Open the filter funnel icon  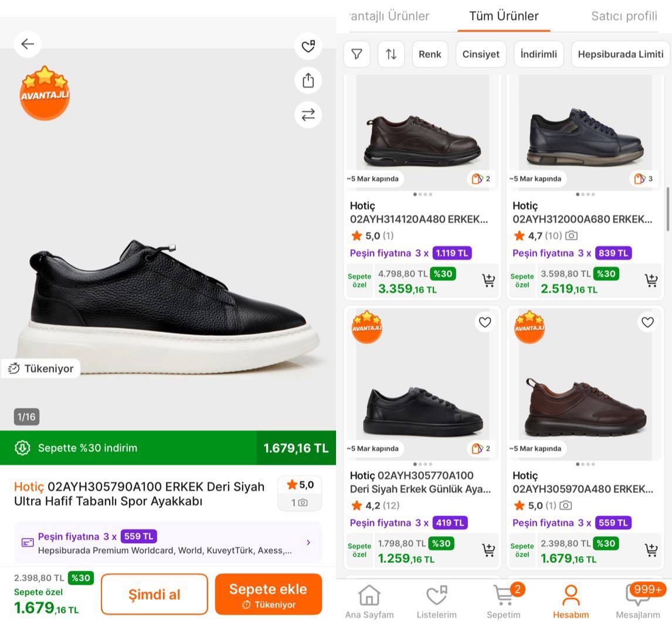[357, 54]
